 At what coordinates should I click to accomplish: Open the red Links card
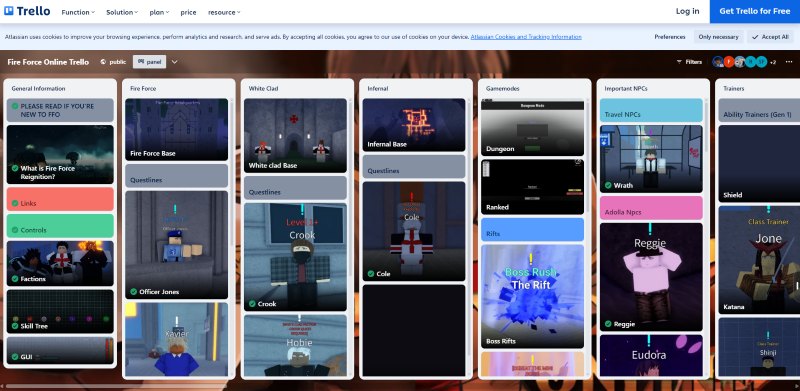[60, 199]
